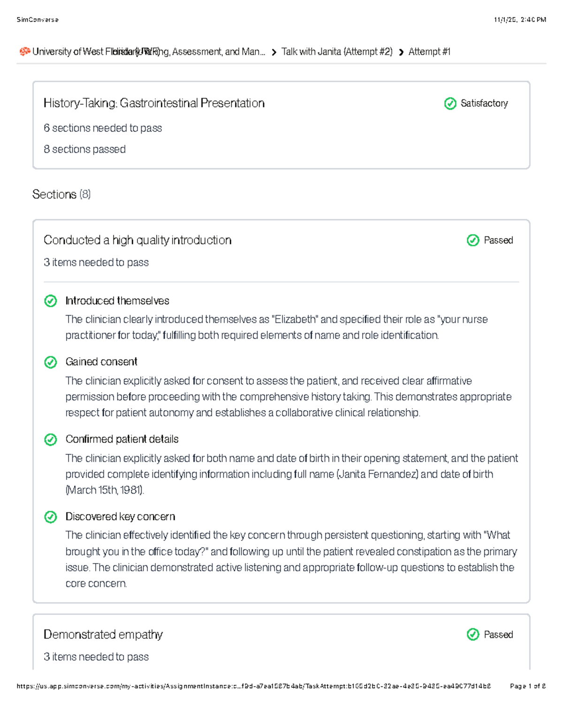The height and width of the screenshot is (728, 563).
Task: Click the chevron before Talk with Janita
Action: [274, 53]
